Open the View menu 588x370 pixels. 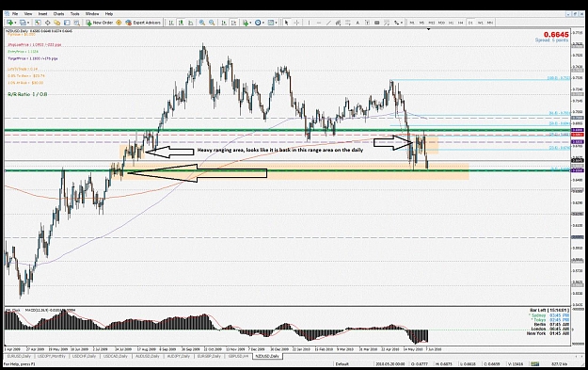point(27,13)
